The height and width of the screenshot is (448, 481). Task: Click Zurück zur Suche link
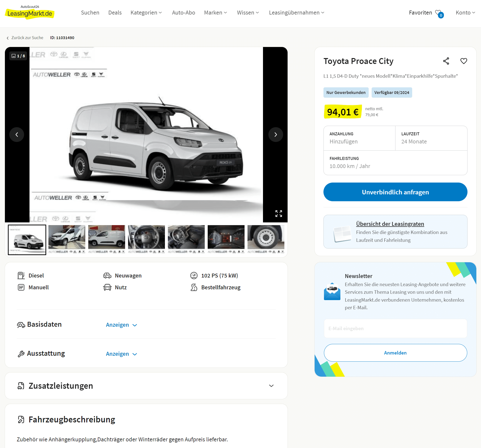pos(25,38)
